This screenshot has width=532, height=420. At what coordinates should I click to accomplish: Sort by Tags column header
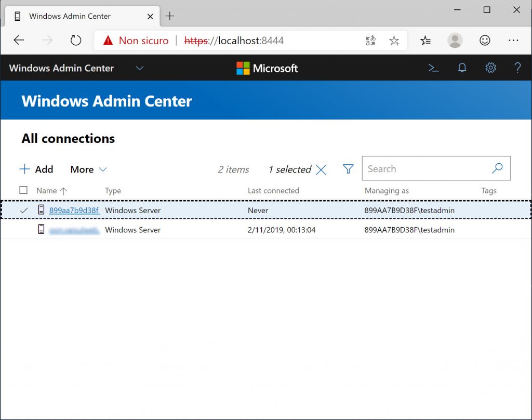(x=488, y=191)
